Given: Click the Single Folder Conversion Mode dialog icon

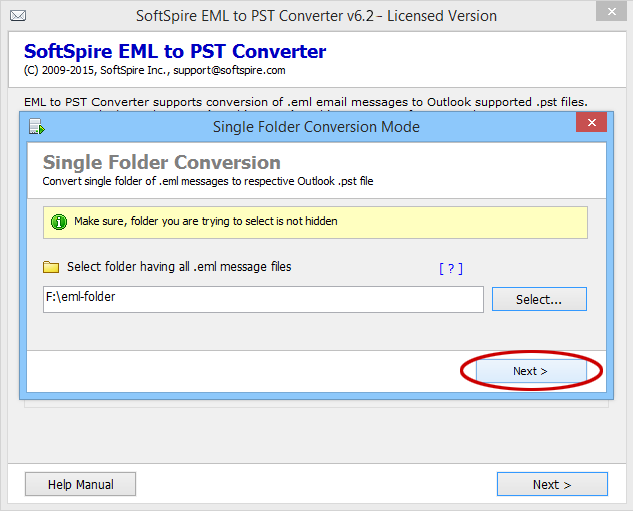Looking at the screenshot, I should coord(37,127).
